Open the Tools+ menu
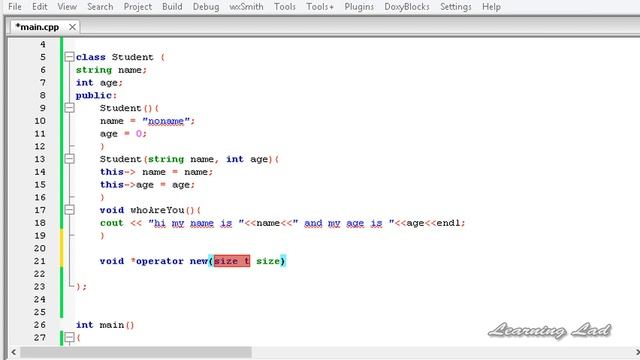Screen dimensions: 640x360 coord(320,7)
